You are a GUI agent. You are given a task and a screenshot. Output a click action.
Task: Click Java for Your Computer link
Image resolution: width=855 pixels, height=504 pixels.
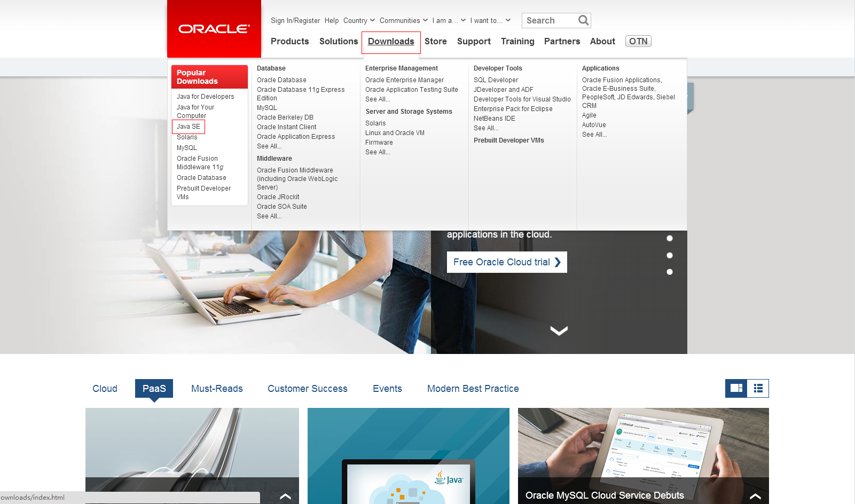[x=195, y=112]
